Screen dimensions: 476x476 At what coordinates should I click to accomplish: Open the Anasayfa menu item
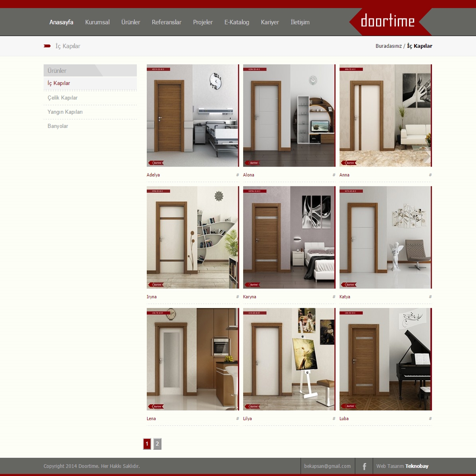pyautogui.click(x=61, y=22)
